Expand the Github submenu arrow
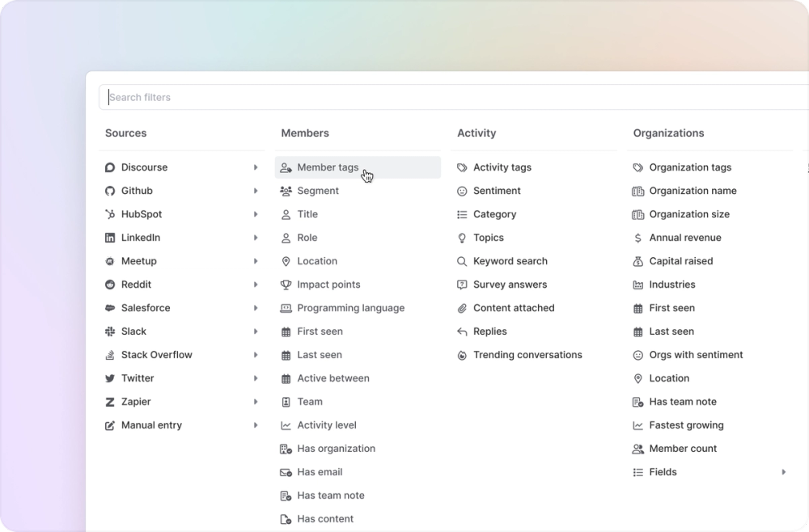809x532 pixels. [256, 191]
